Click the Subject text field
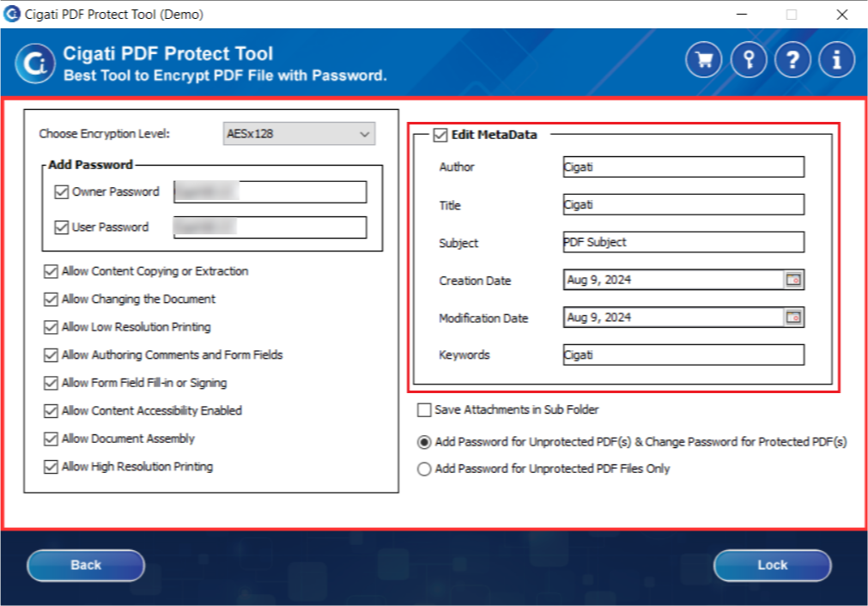Image resolution: width=868 pixels, height=606 pixels. point(683,242)
